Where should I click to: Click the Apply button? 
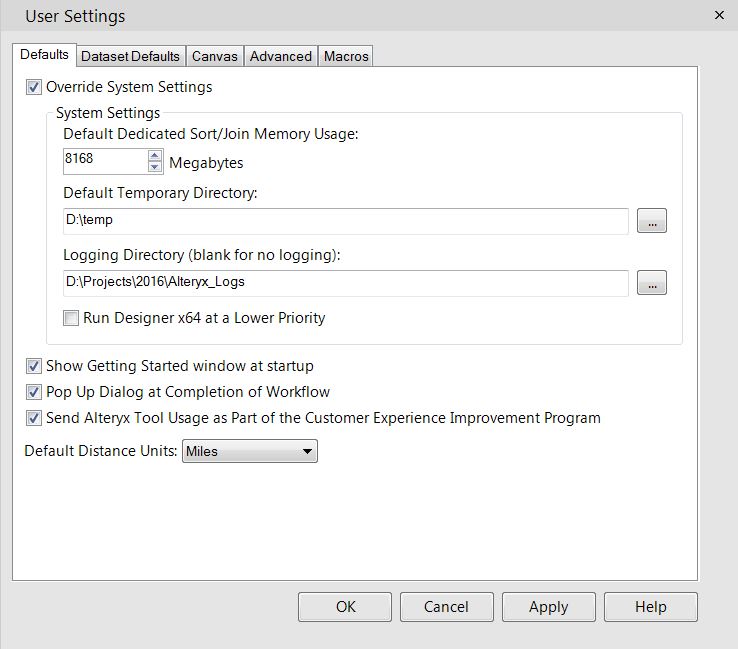point(548,607)
